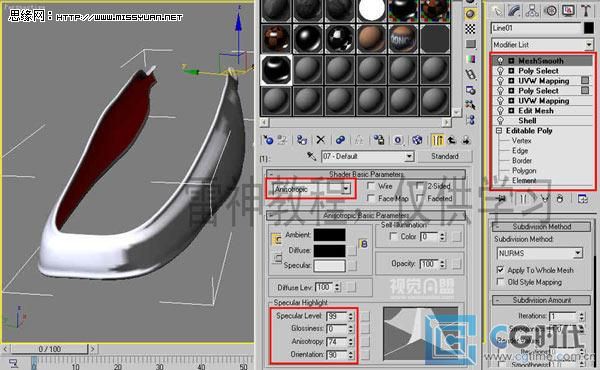
Task: Toggle the checkered Background icon
Action: [470, 29]
